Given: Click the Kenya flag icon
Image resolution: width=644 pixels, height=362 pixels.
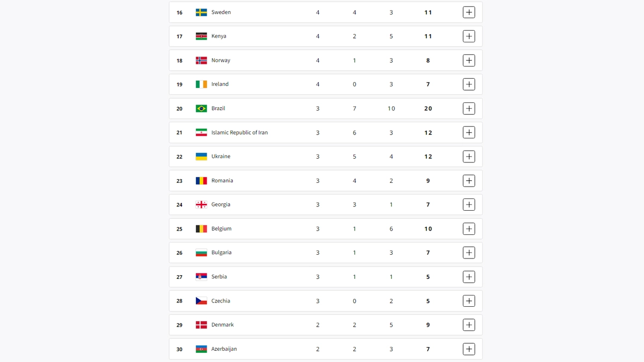Looking at the screenshot, I should pyautogui.click(x=201, y=36).
